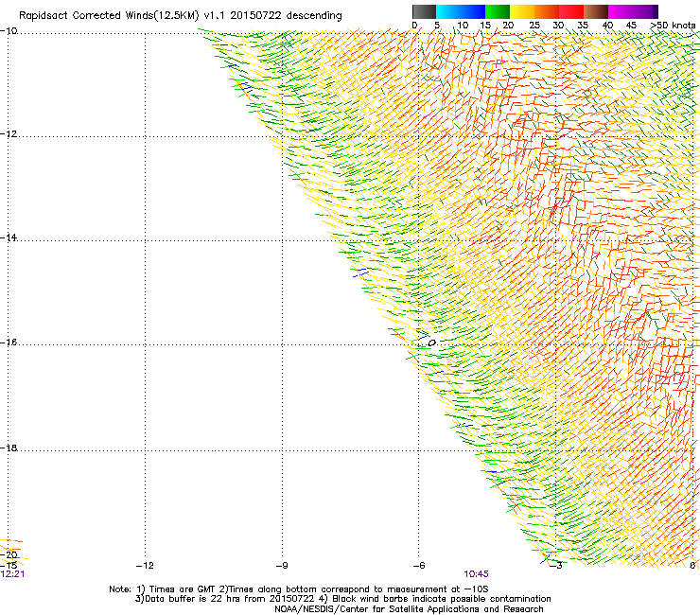Click the '-18' latitude axis label
The image size is (700, 615).
click(9, 448)
